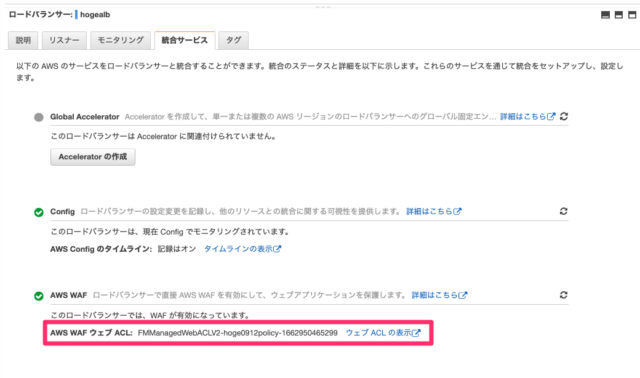Switch to the モニタリング tab
This screenshot has width=640, height=378.
[120, 40]
